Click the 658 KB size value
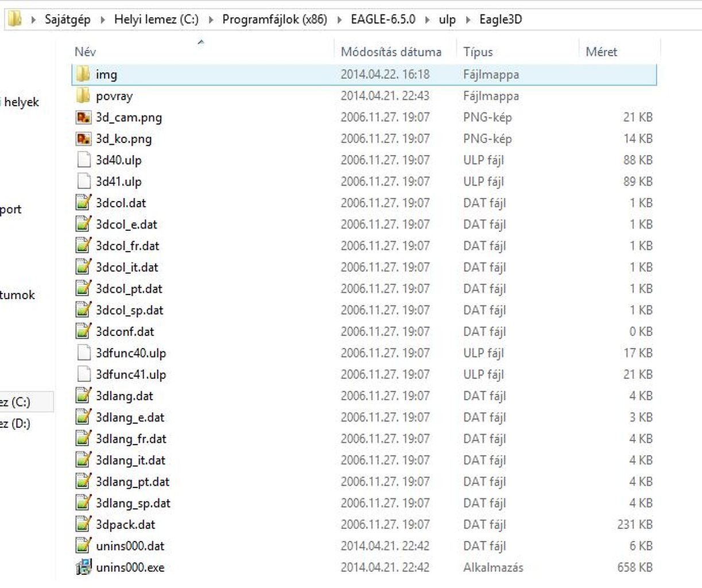 point(635,567)
